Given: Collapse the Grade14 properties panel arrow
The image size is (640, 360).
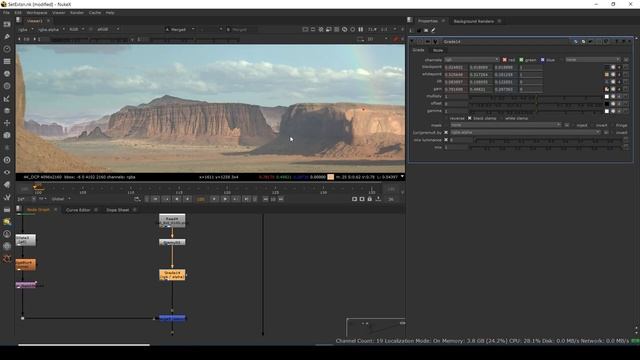Looking at the screenshot, I should 412,42.
